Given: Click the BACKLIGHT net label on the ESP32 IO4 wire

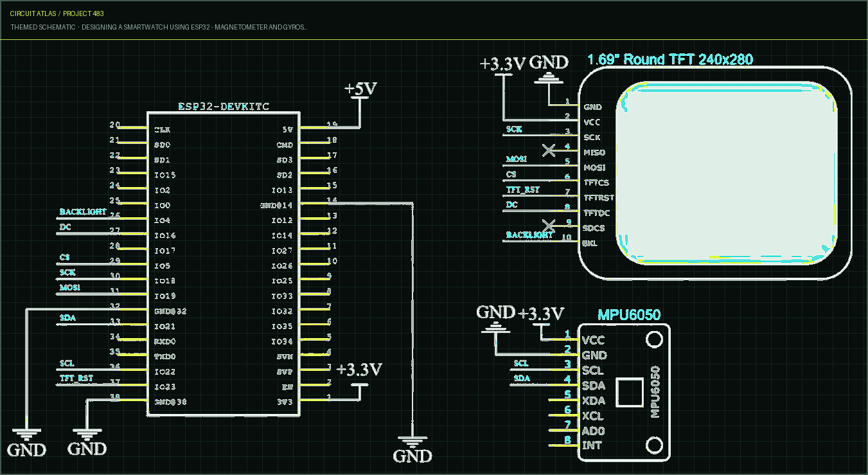Looking at the screenshot, I should pos(83,211).
